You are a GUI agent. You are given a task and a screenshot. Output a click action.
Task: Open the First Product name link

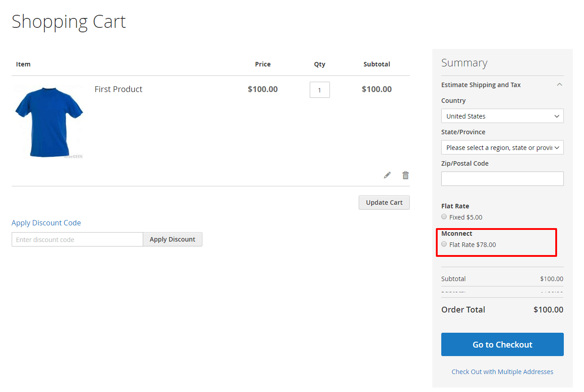click(x=119, y=89)
